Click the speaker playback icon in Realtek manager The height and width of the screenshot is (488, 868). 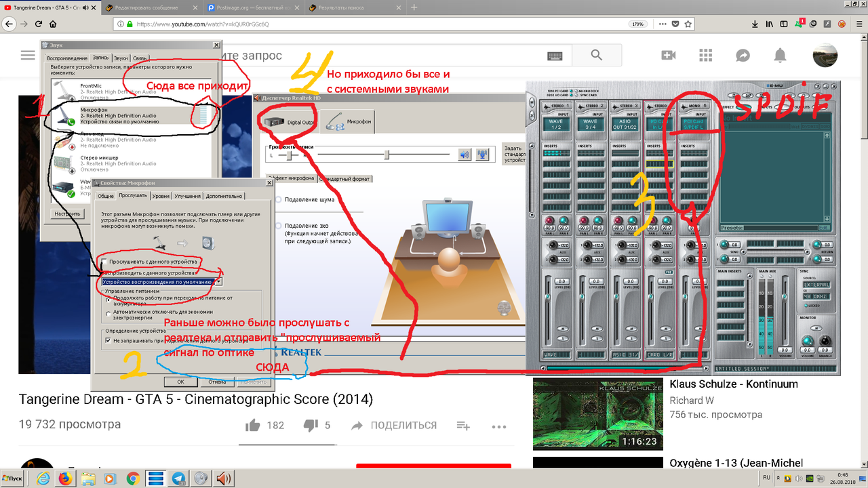(x=464, y=155)
